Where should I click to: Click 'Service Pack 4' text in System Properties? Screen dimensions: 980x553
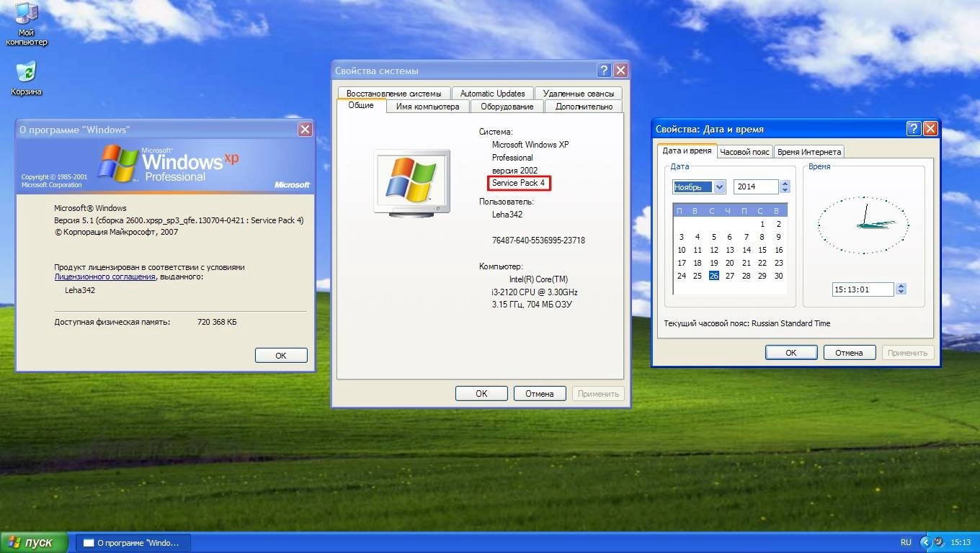(518, 183)
